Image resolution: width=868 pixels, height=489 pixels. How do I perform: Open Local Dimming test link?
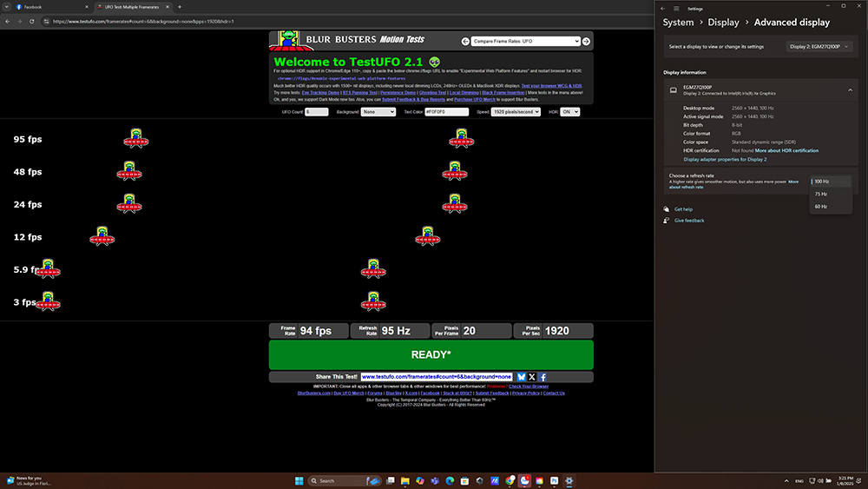tap(464, 92)
